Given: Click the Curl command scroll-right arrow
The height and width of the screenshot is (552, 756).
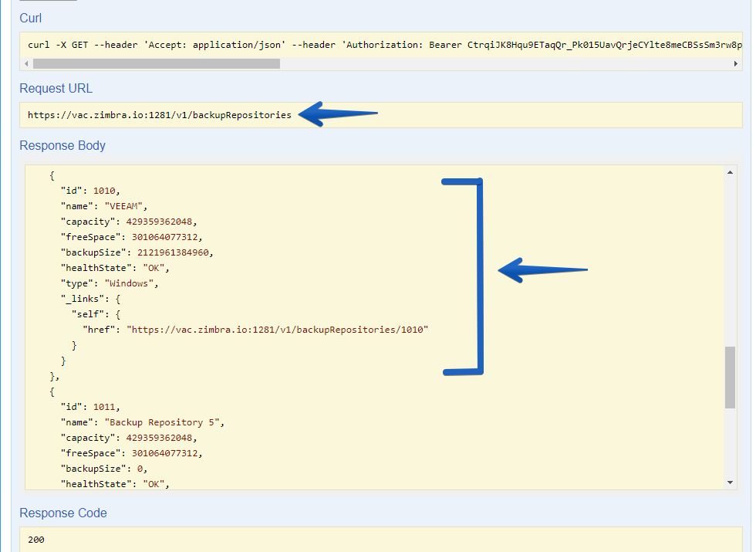Looking at the screenshot, I should point(735,63).
